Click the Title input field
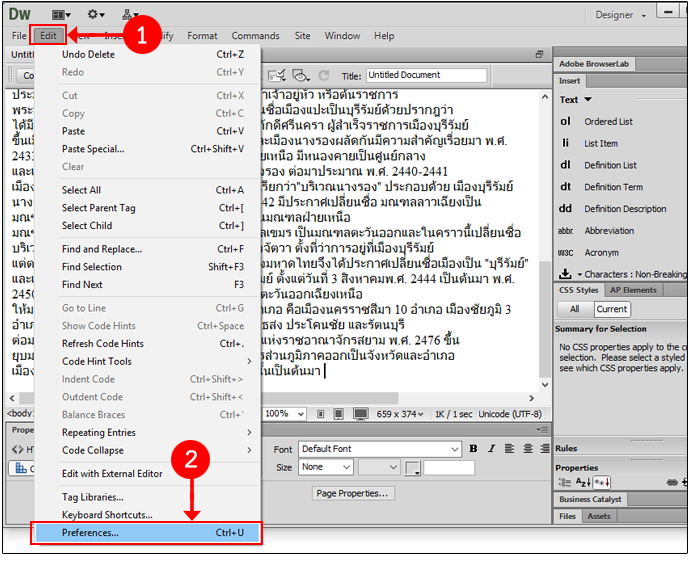691x564 pixels. tap(426, 75)
